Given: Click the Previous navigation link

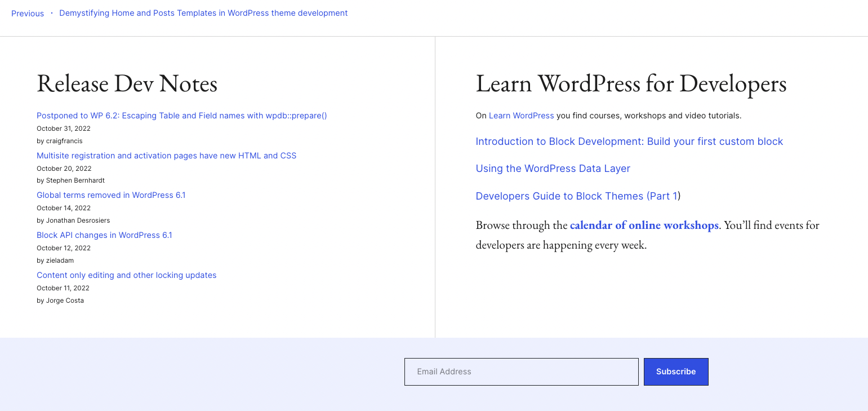Looking at the screenshot, I should [x=27, y=13].
